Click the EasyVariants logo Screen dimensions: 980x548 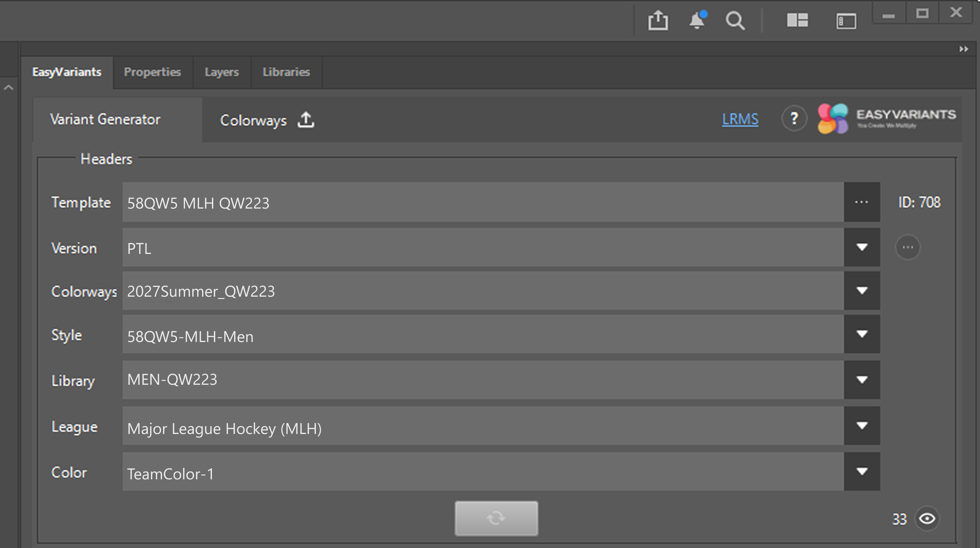pos(887,119)
